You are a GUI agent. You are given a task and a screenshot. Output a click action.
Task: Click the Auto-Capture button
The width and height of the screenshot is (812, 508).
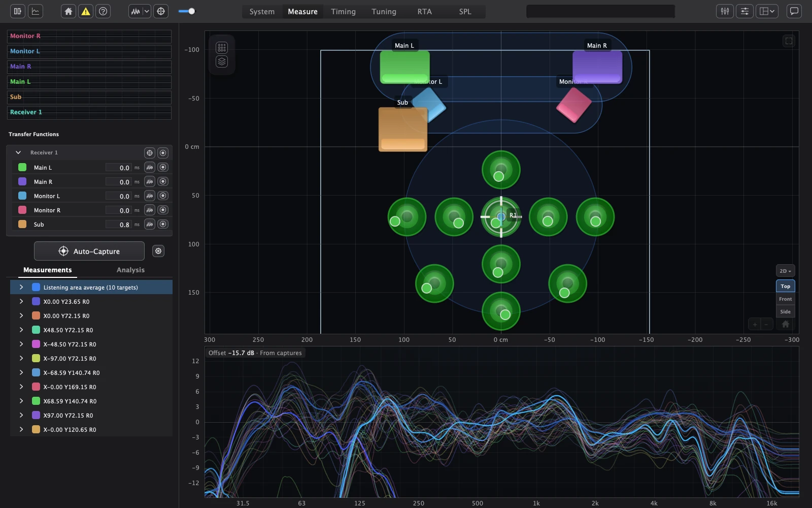tap(89, 251)
